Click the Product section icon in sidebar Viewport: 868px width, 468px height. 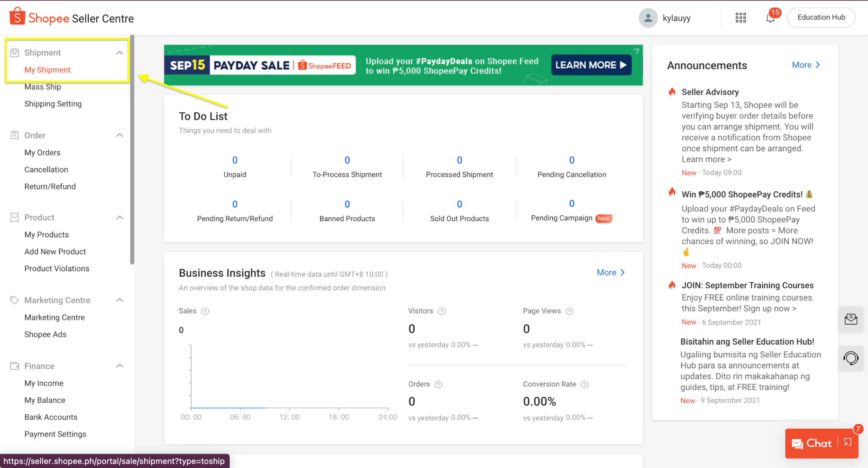[15, 217]
